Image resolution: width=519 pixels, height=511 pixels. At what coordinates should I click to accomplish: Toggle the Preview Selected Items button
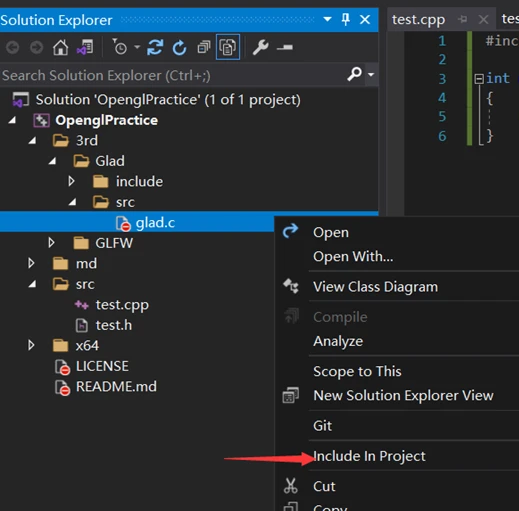click(285, 47)
